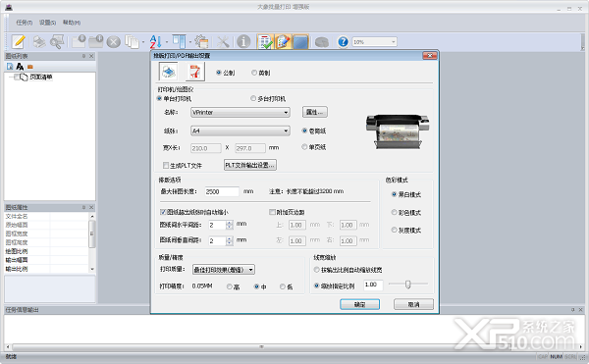Click the A-Z sort icon

tap(155, 41)
